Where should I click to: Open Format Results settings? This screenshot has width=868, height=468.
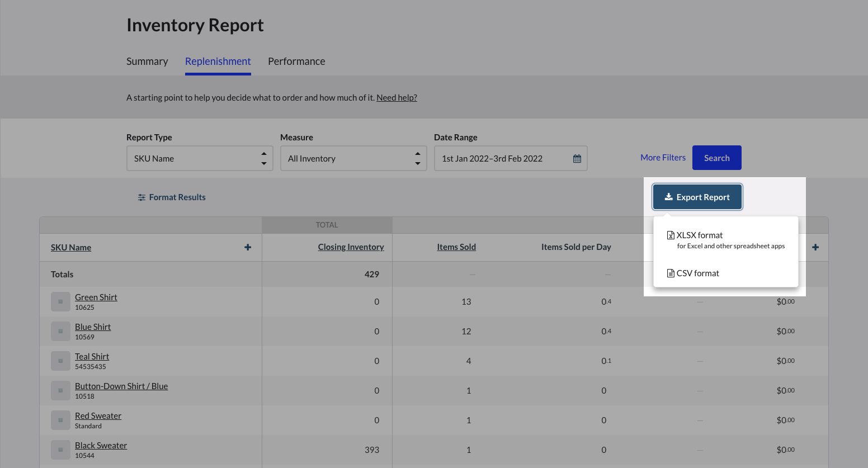(x=172, y=197)
